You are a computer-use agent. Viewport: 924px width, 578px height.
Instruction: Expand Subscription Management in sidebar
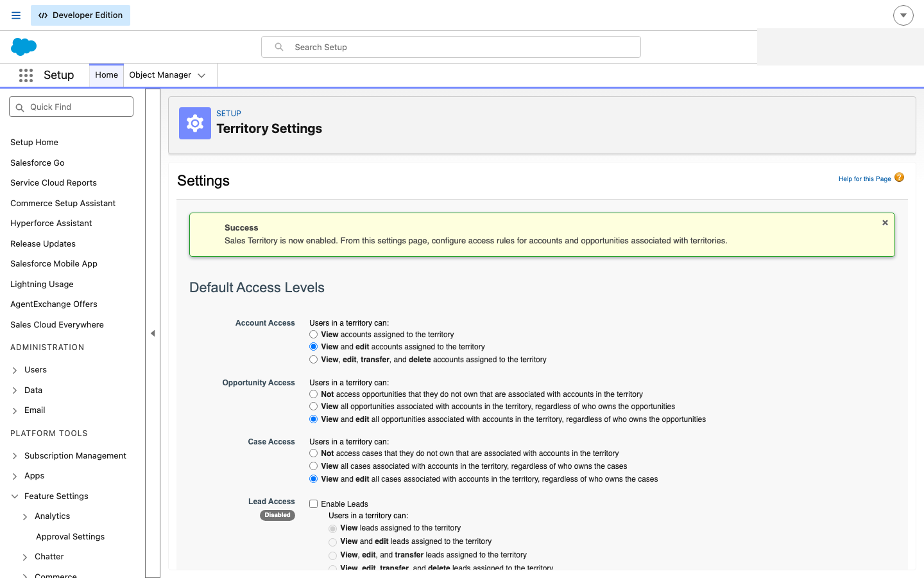(15, 456)
